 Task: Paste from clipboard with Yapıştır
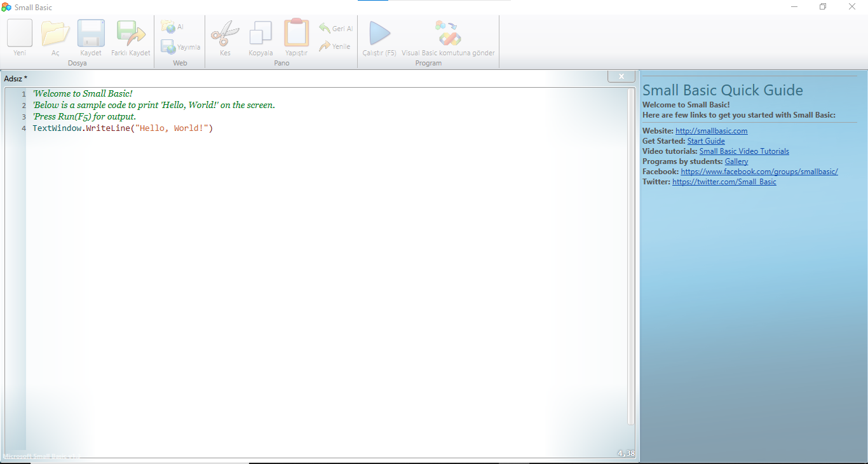296,38
